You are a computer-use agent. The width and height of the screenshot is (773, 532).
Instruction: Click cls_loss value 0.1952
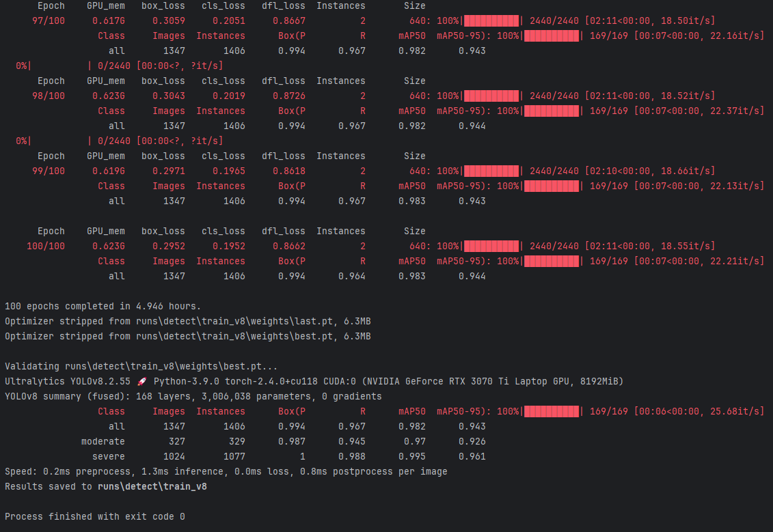coord(229,246)
